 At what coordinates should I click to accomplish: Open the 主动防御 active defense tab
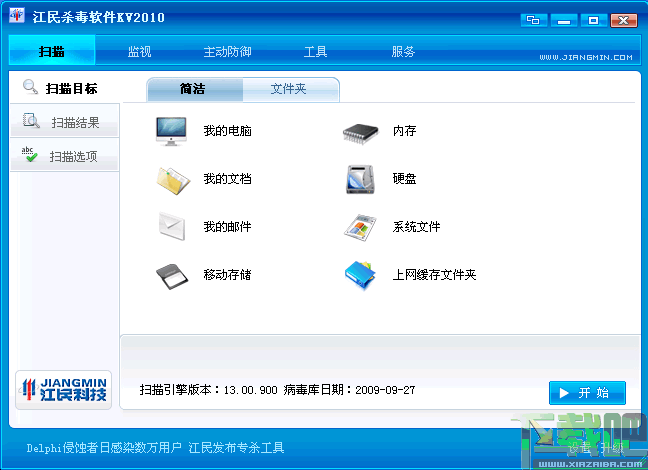pos(227,52)
